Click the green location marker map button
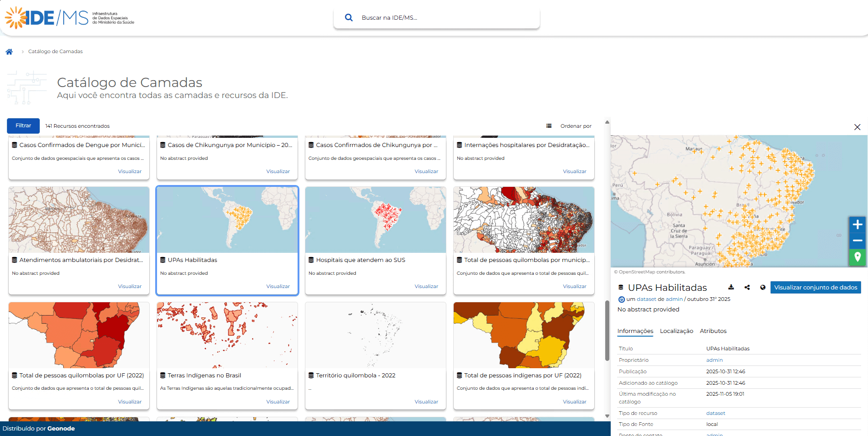Viewport: 868px width, 436px height. click(857, 256)
